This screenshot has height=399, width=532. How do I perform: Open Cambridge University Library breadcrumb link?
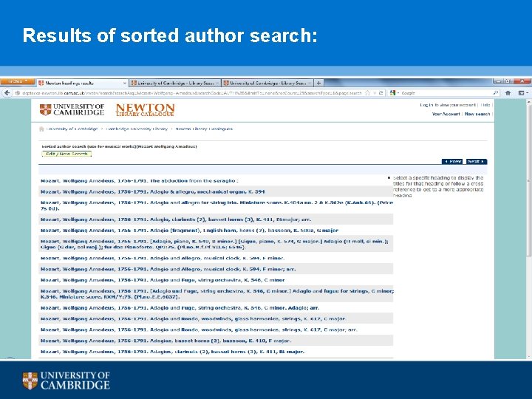click(137, 129)
